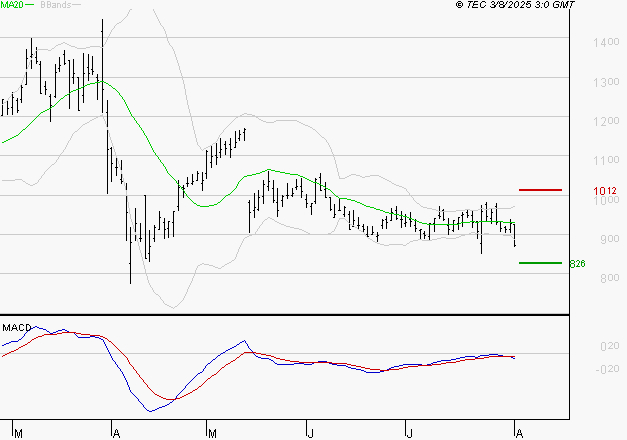This screenshot has height=440, width=627.
Task: Click the MA20 legend label
Action: [12, 6]
